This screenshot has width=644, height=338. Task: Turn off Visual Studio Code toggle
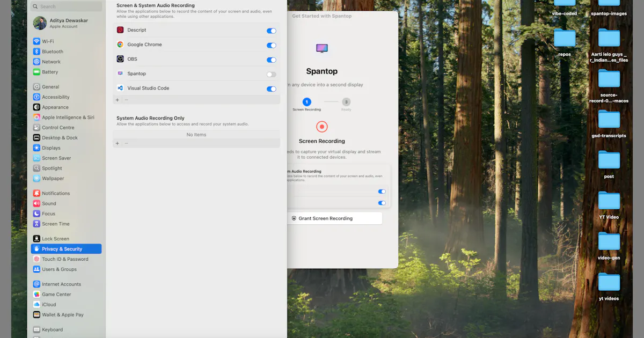(272, 89)
